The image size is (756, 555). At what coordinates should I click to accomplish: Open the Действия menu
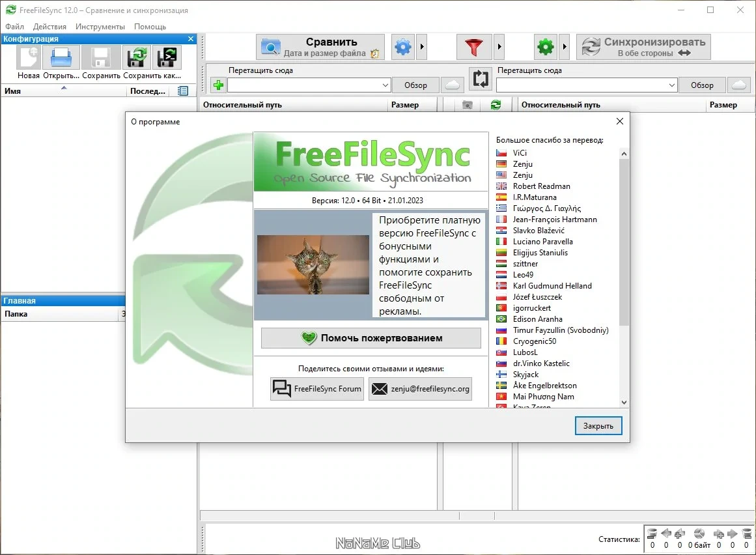tap(49, 27)
